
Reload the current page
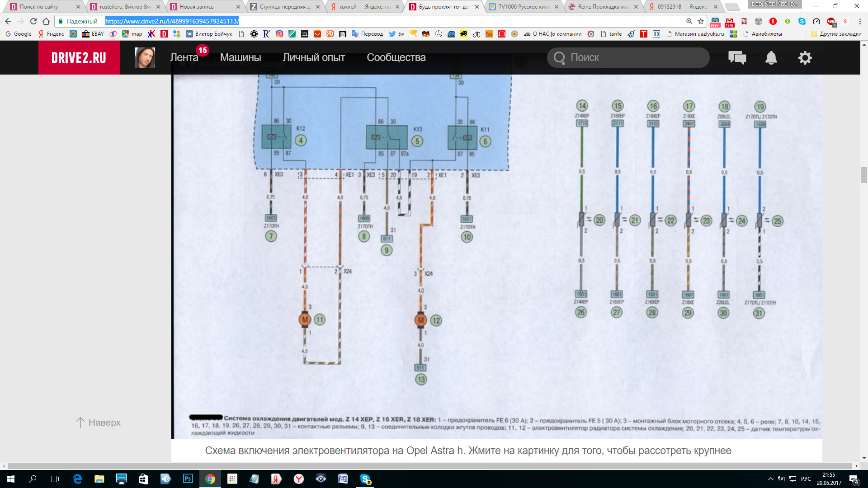point(33,21)
